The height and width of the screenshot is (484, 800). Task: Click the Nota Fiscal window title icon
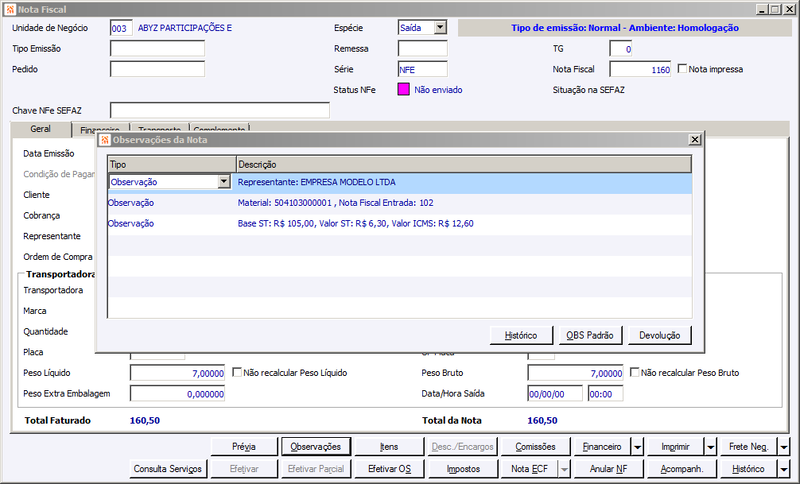point(10,9)
